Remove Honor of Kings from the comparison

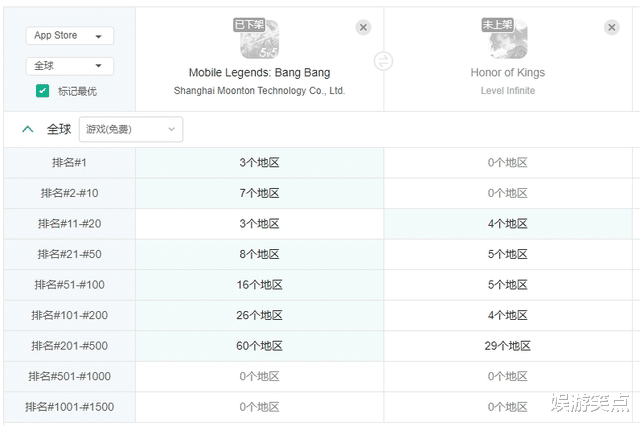point(611,27)
